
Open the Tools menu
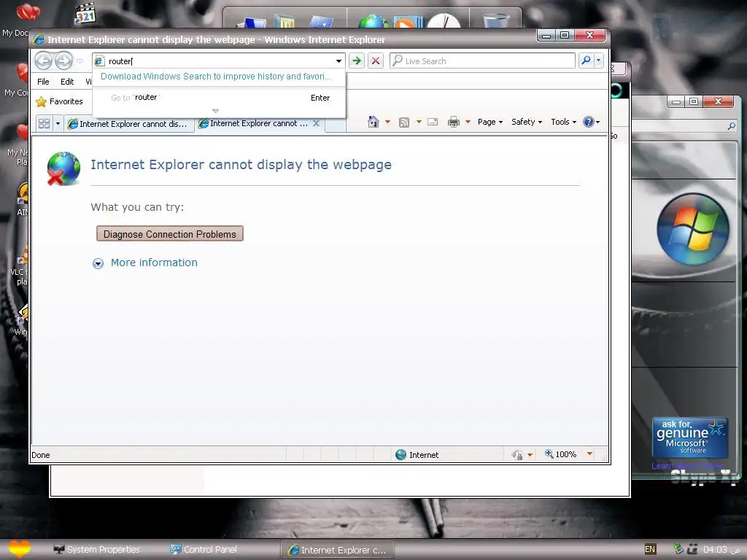coord(564,122)
